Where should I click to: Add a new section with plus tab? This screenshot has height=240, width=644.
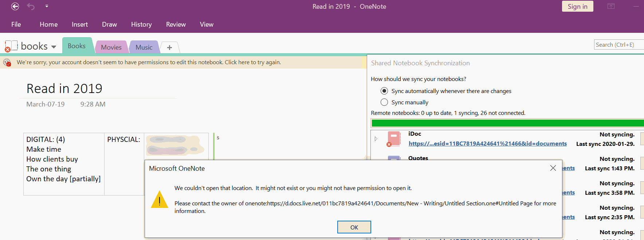point(169,47)
